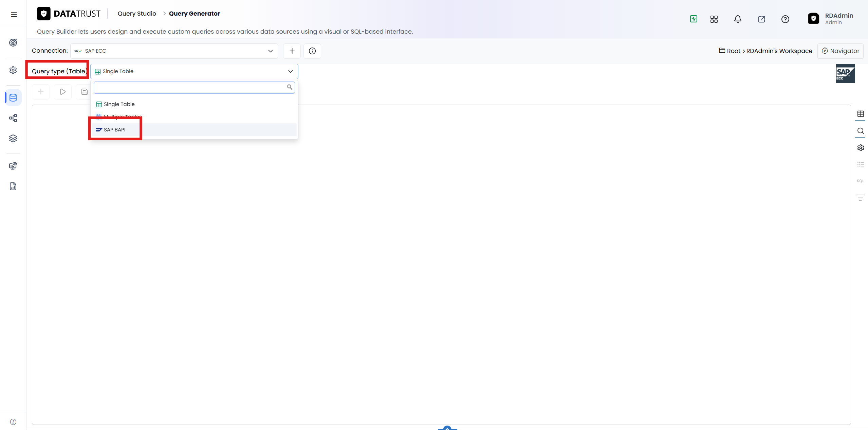Open the help question mark icon

click(785, 19)
